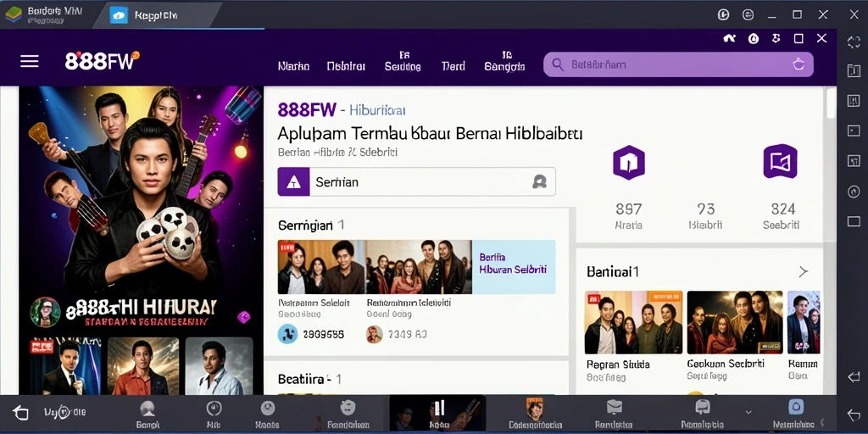
Task: Click the back arrow at the sidebar's bottom corner
Action: point(854,414)
